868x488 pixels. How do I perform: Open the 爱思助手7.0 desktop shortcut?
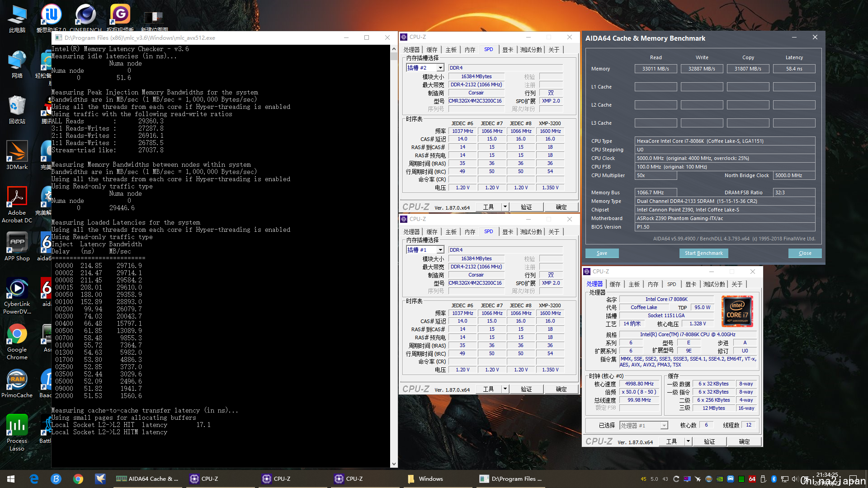[x=51, y=18]
